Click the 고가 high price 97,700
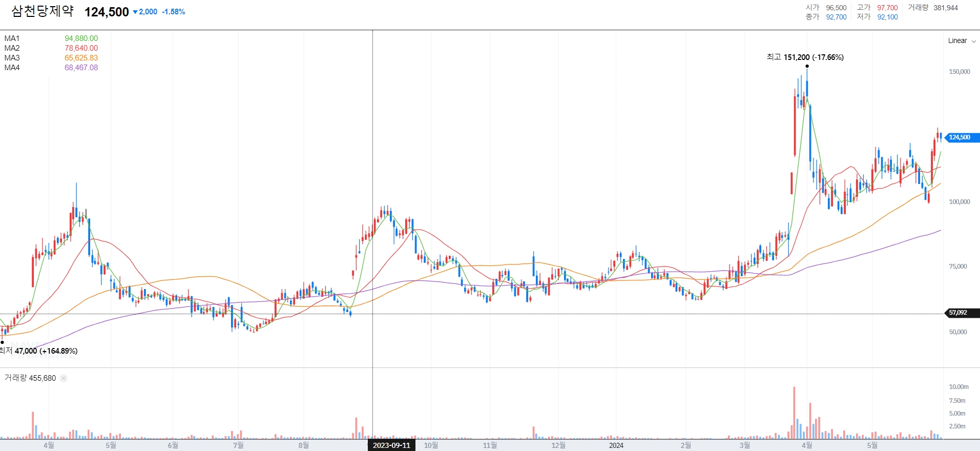The image size is (980, 451). [887, 8]
